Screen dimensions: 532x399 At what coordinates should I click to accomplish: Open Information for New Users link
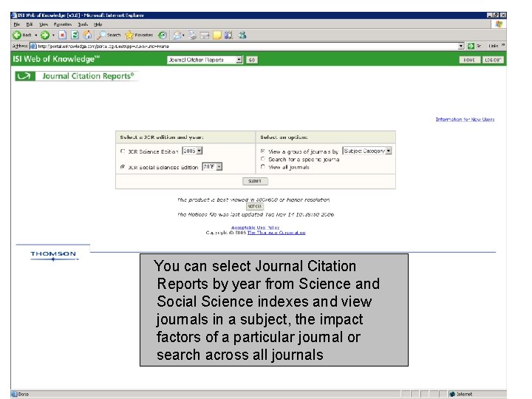[x=465, y=120]
